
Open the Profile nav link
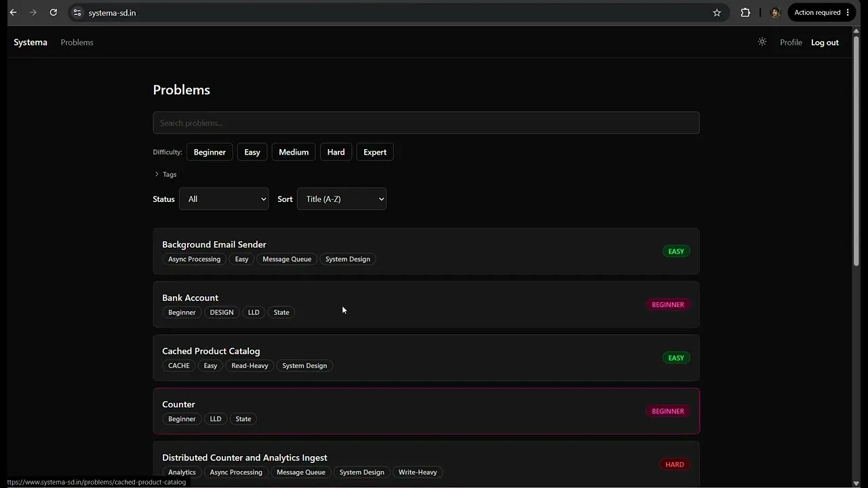(x=791, y=42)
